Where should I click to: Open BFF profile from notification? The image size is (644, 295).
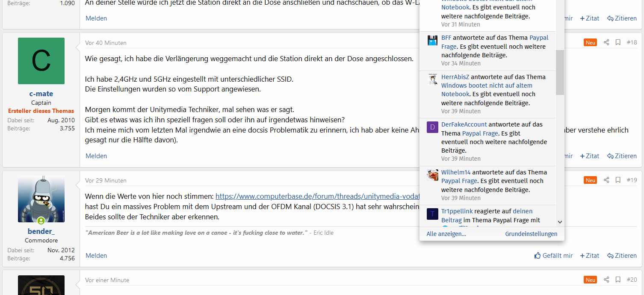click(x=446, y=38)
